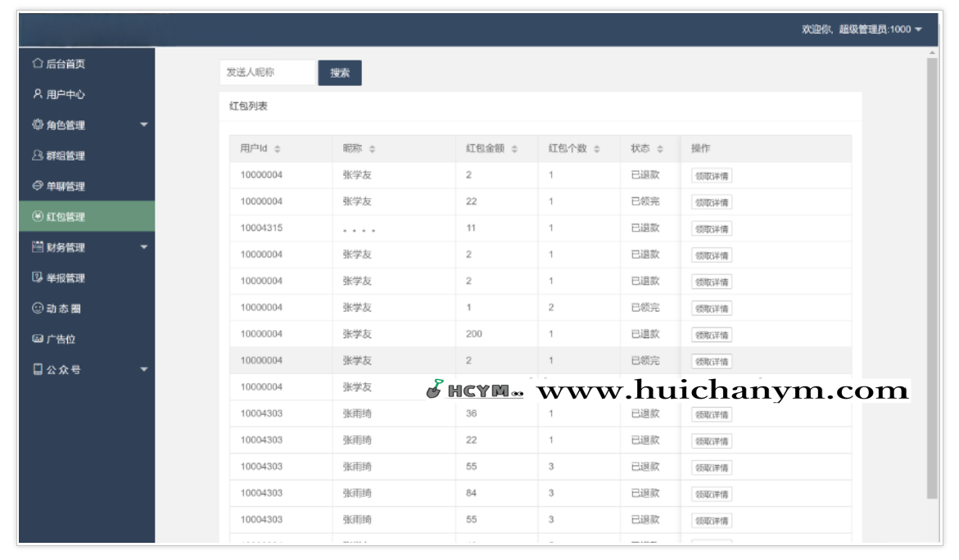959x560 pixels.
Task: Toggle sorting on the 红包金额 column
Action: (x=515, y=149)
